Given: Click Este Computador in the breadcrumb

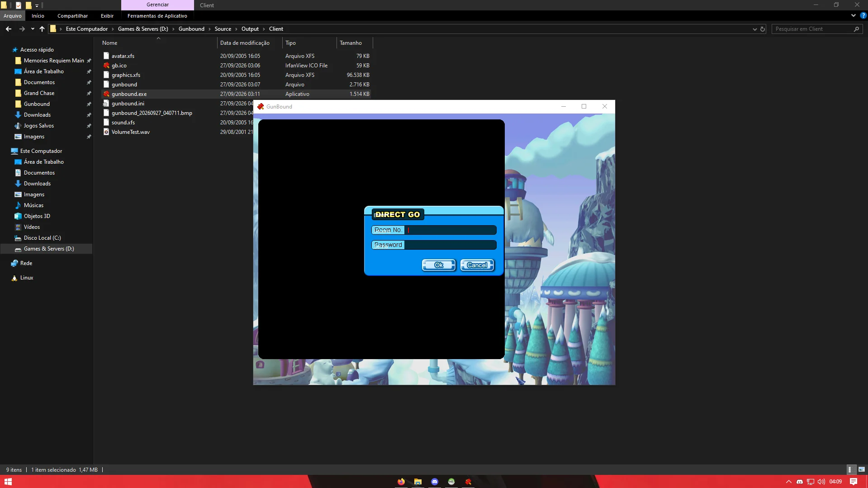Looking at the screenshot, I should (87, 29).
